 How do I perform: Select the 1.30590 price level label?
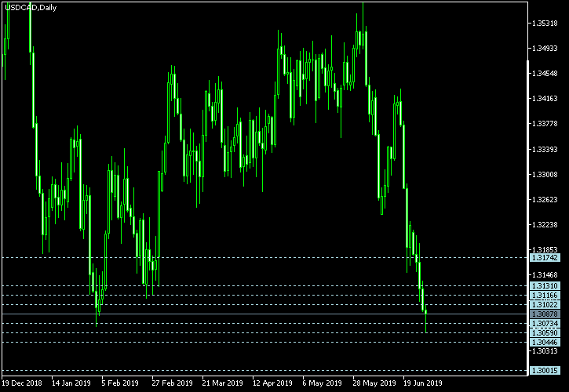pyautogui.click(x=545, y=333)
